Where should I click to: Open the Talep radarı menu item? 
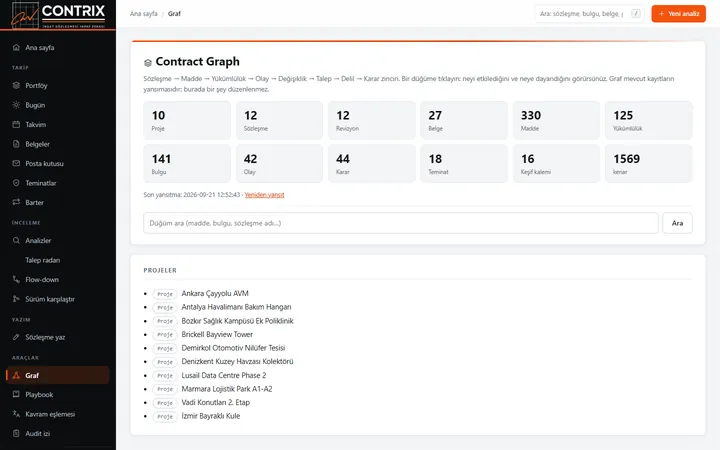point(58,260)
